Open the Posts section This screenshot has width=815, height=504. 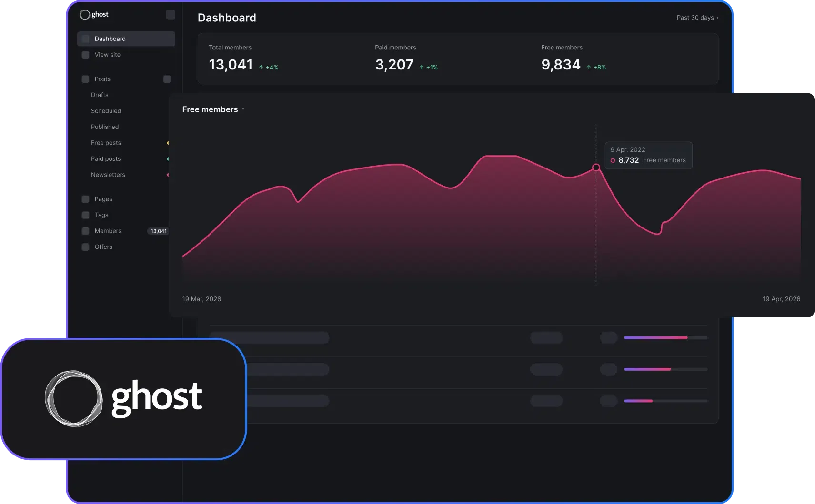pos(102,79)
